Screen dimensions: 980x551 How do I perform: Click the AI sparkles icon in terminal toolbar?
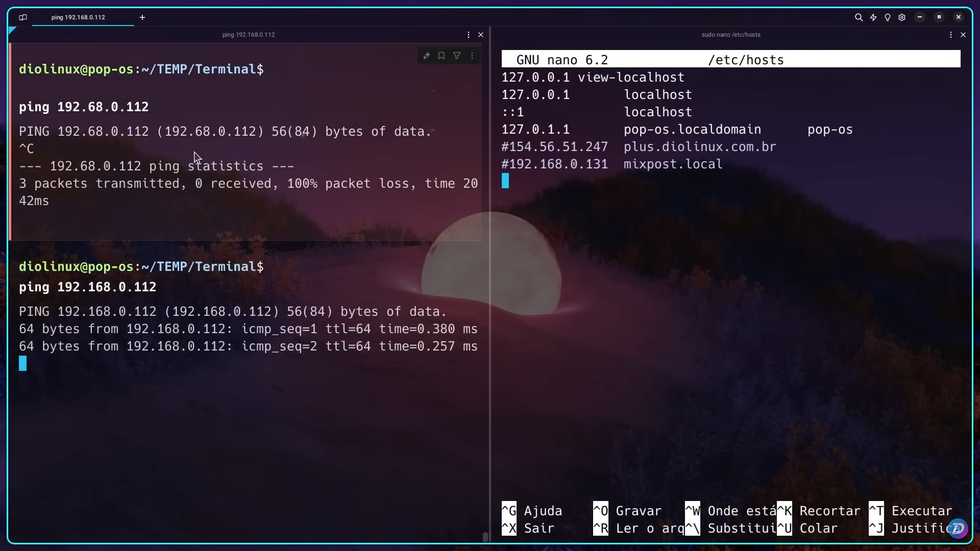pos(427,55)
